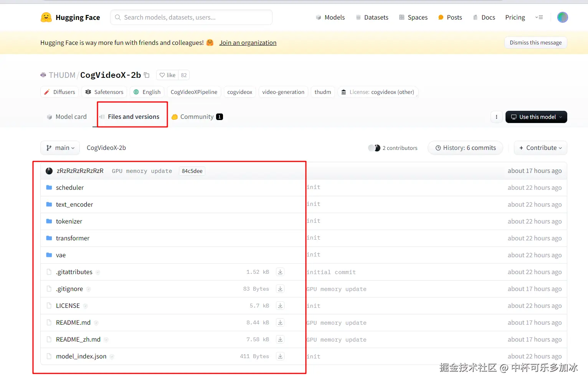The image size is (588, 383).
Task: Click the heart like button
Action: tap(167, 75)
